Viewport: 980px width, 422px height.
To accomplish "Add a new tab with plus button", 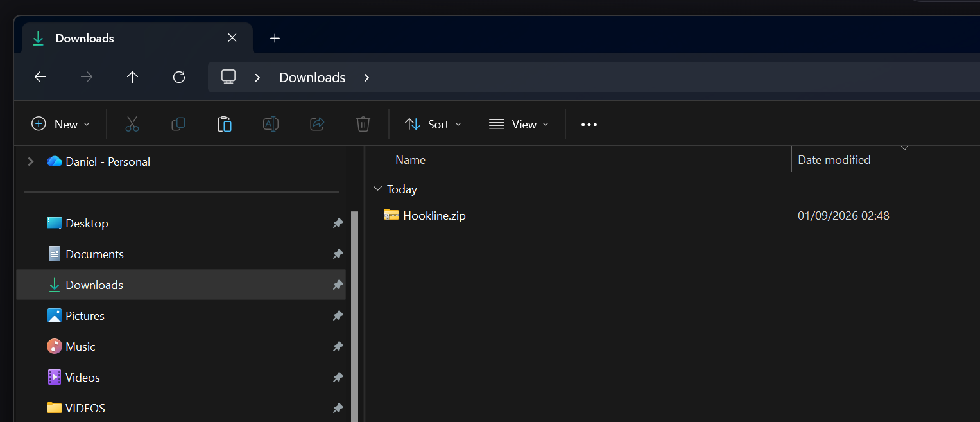I will [x=275, y=38].
